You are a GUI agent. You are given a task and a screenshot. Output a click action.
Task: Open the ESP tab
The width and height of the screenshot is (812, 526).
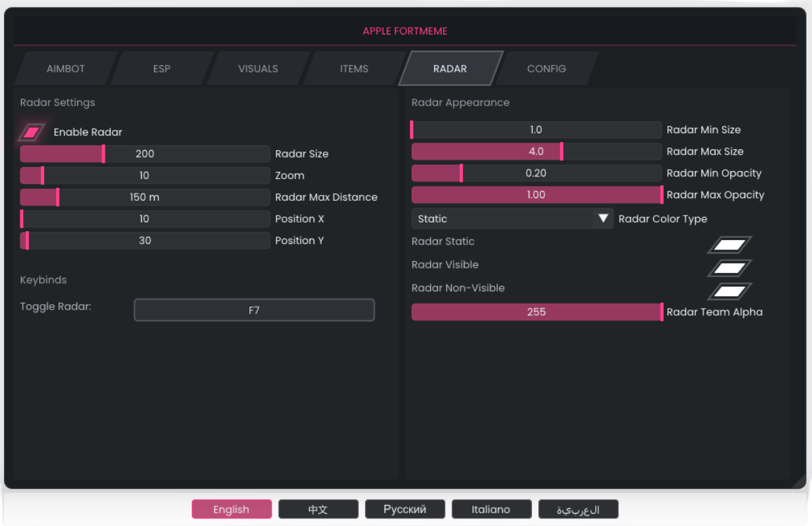click(x=162, y=69)
